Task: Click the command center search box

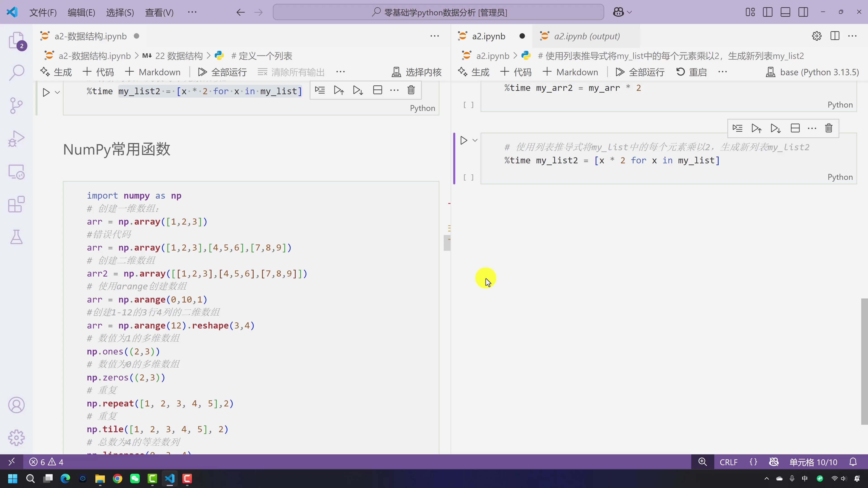Action: click(x=438, y=12)
